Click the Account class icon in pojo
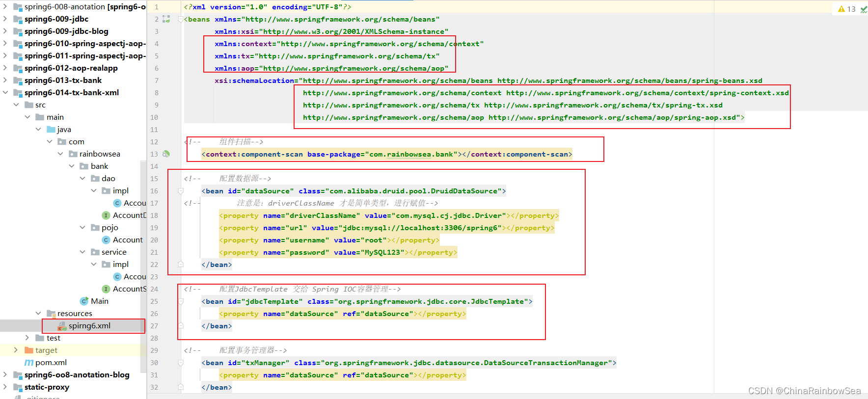The image size is (868, 399). click(x=106, y=240)
